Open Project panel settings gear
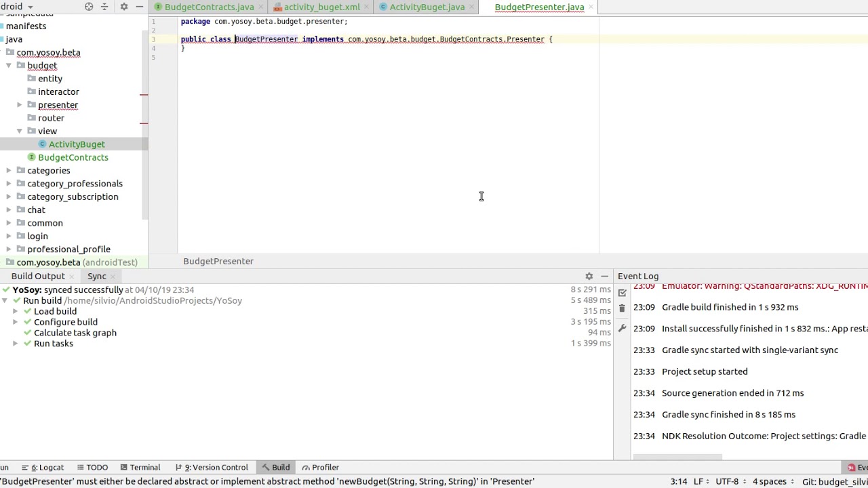 pyautogui.click(x=124, y=7)
